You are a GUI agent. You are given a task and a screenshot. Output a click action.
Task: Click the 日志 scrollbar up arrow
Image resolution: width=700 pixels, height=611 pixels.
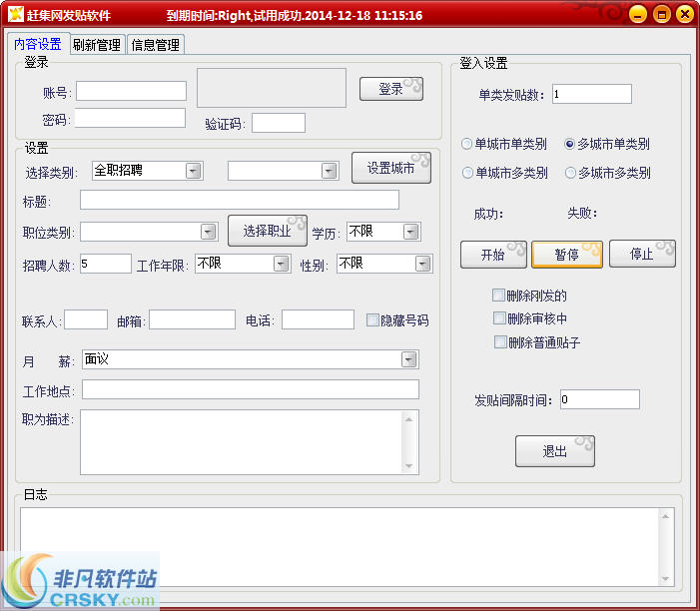(x=665, y=516)
